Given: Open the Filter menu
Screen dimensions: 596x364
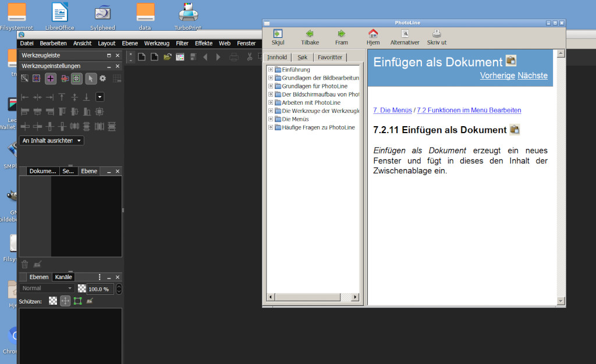Looking at the screenshot, I should pos(182,43).
